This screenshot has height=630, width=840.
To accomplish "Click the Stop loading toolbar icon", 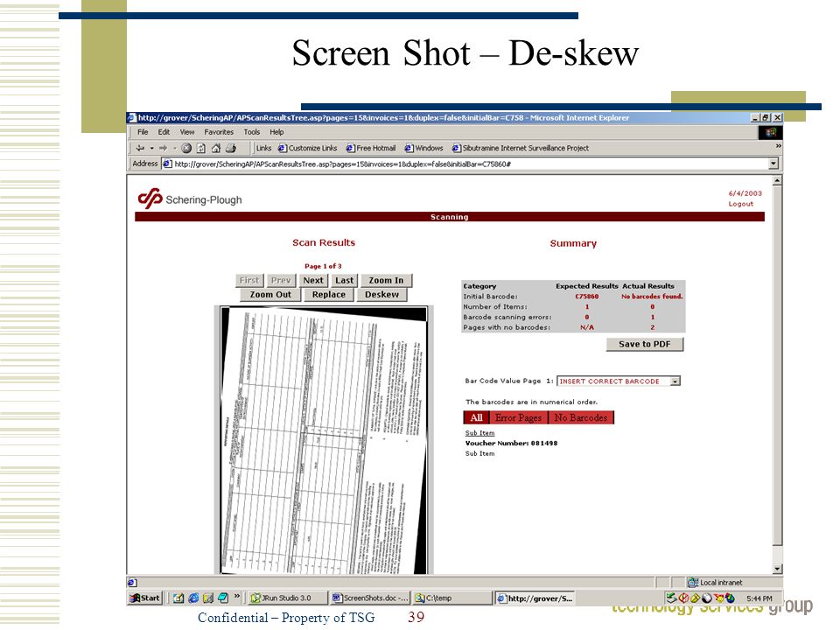I will (186, 149).
